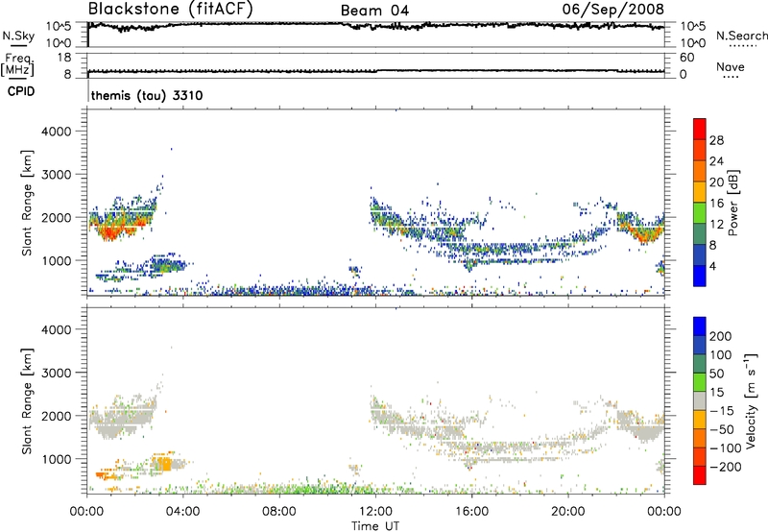768x532 pixels.
Task: Click the Nave legend label
Action: pos(731,66)
